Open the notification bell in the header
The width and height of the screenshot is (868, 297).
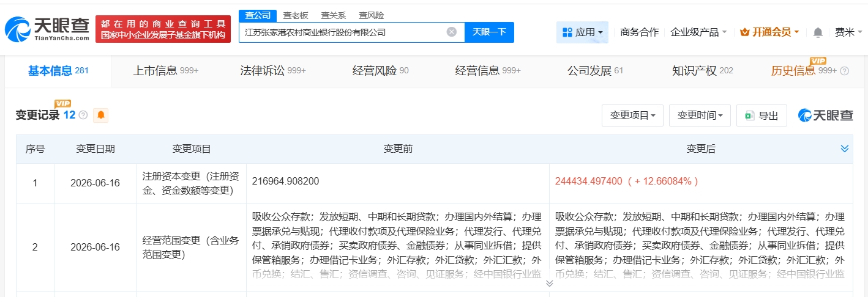coord(818,32)
